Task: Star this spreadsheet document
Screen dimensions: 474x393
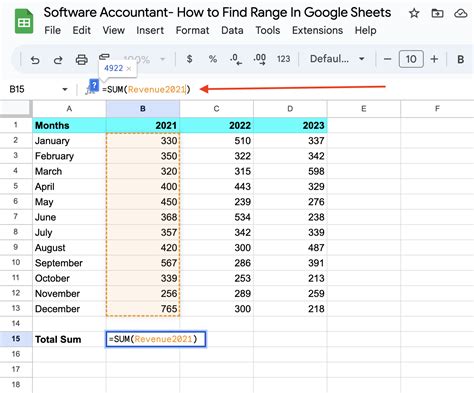Action: (x=414, y=13)
